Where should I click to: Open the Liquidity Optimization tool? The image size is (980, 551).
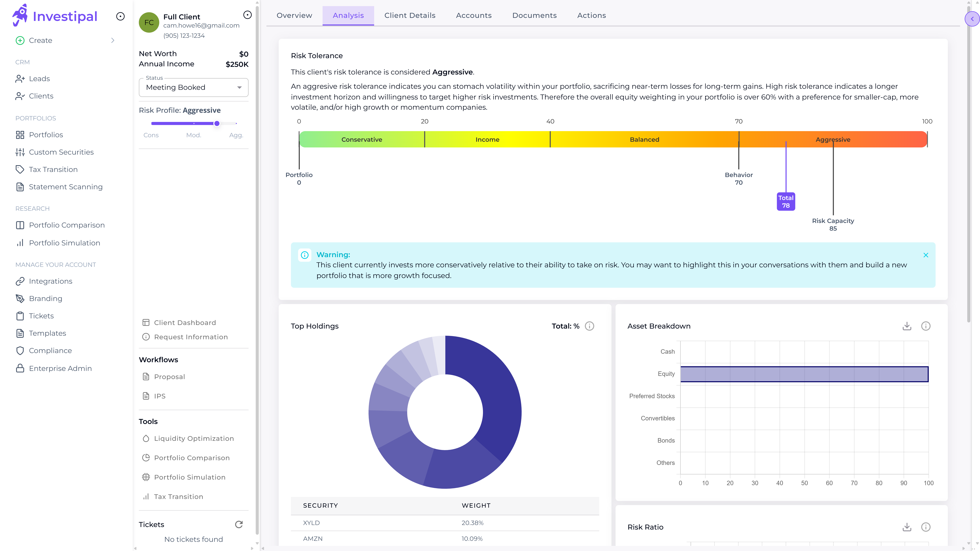pyautogui.click(x=194, y=439)
